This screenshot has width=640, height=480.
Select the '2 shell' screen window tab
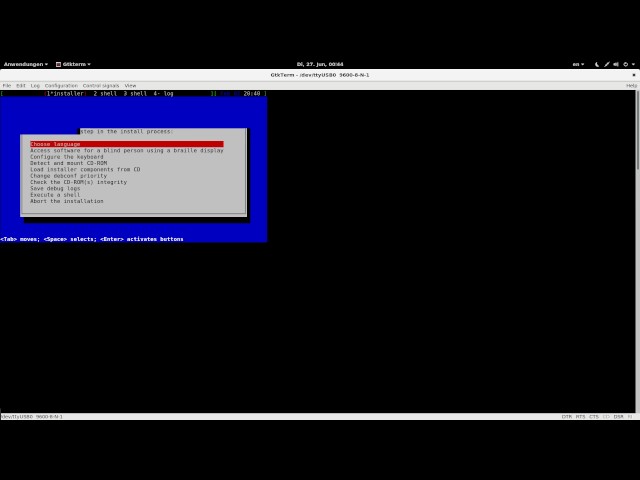click(x=105, y=93)
